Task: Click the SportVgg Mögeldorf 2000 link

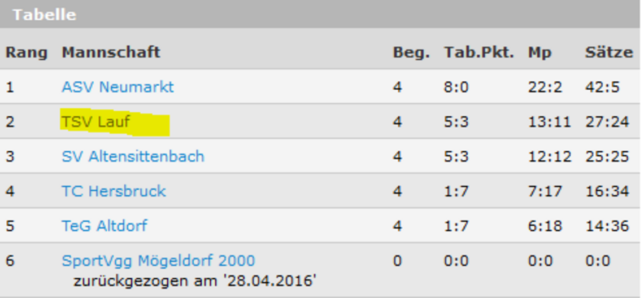Action: pyautogui.click(x=158, y=261)
